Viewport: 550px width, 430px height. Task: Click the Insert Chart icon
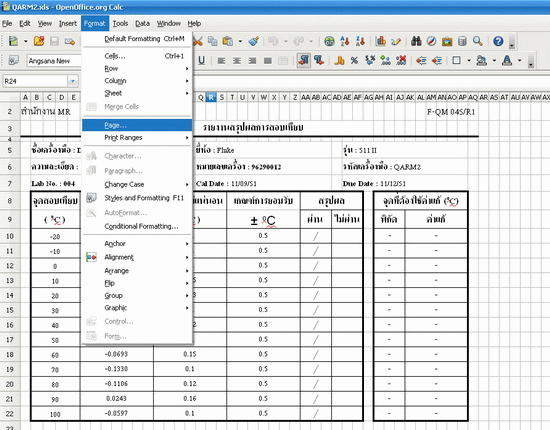click(x=381, y=41)
